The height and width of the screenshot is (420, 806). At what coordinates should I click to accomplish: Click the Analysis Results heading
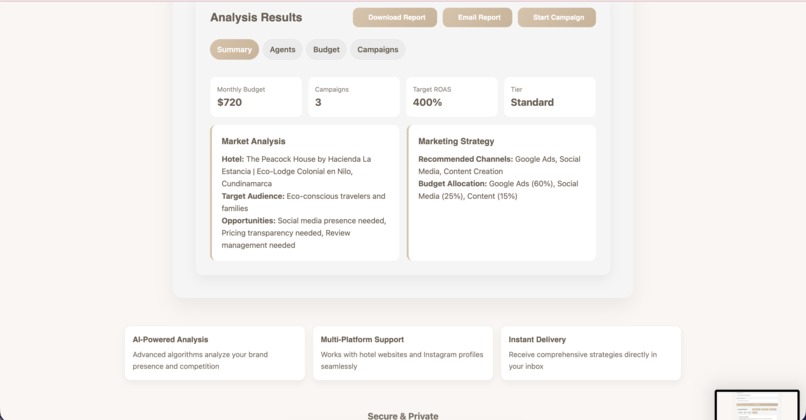(256, 17)
